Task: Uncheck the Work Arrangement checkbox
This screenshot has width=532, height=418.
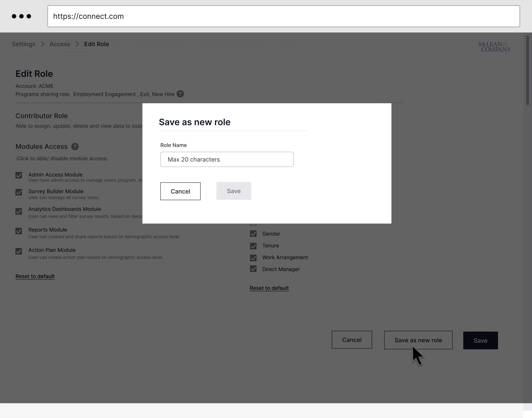Action: 253,258
